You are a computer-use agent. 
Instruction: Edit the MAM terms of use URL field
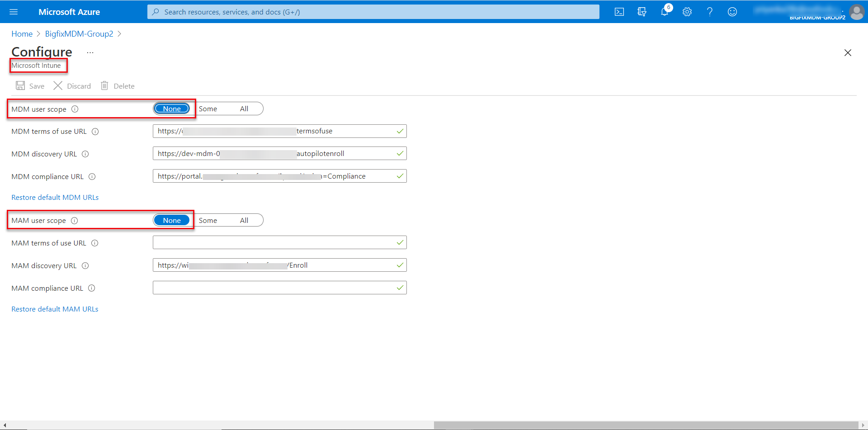279,243
